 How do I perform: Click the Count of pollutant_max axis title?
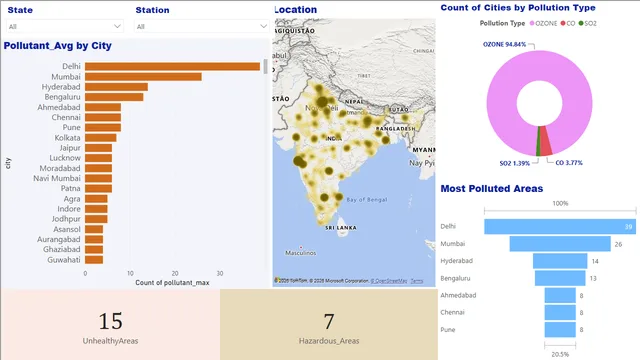(172, 282)
